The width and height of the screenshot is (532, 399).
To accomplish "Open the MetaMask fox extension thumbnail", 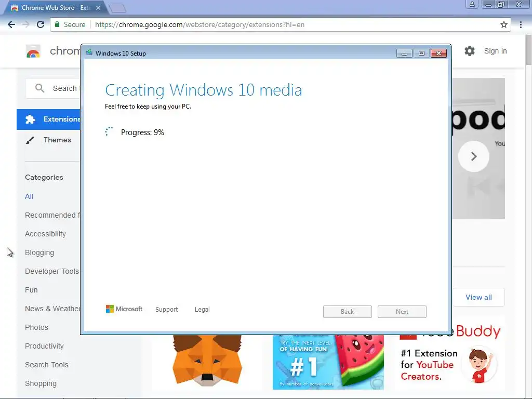I will (207, 361).
